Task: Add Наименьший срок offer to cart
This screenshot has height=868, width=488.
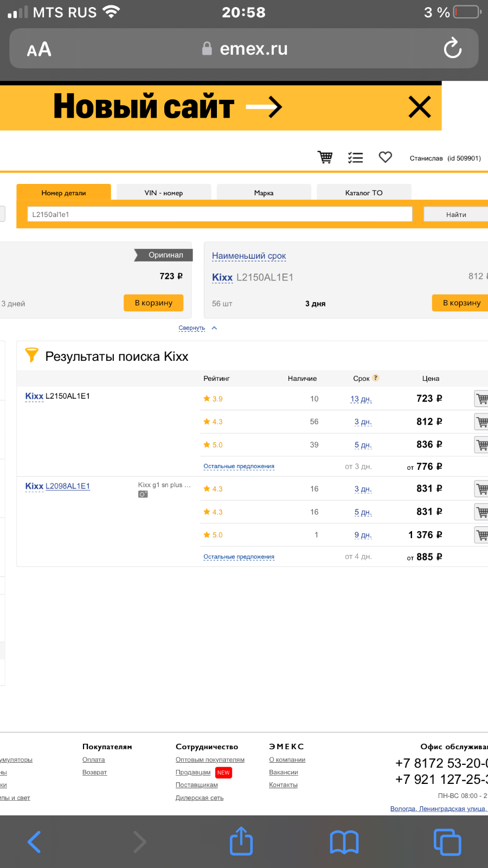Action: (x=460, y=303)
